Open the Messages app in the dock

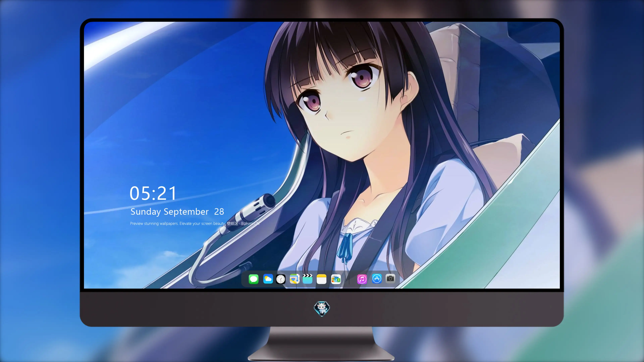[x=254, y=279]
